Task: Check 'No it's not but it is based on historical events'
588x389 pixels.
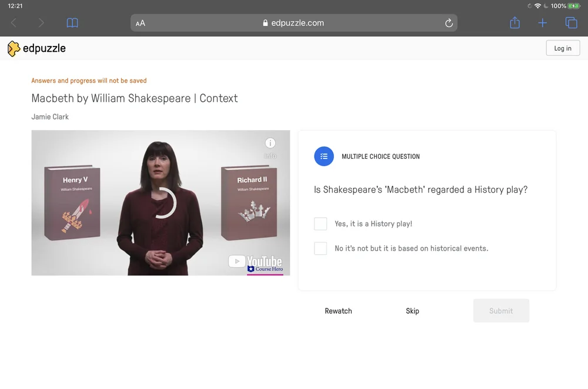Action: [320, 248]
